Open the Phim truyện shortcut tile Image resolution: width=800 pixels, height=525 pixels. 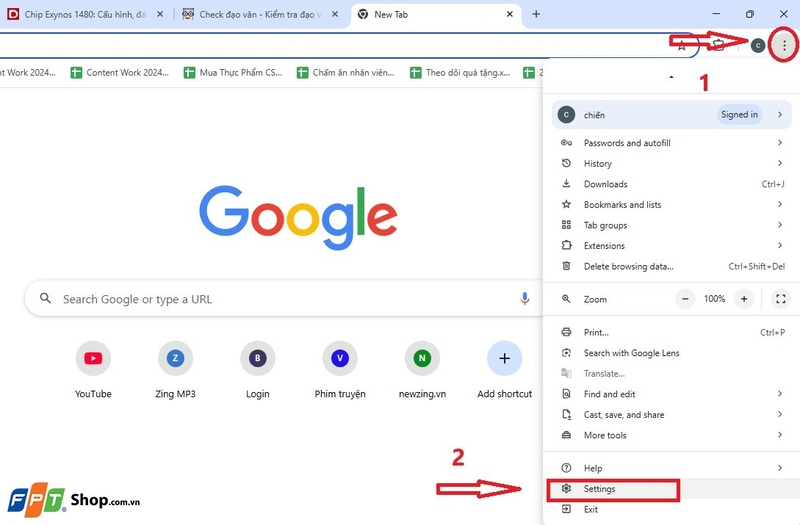[x=340, y=370]
